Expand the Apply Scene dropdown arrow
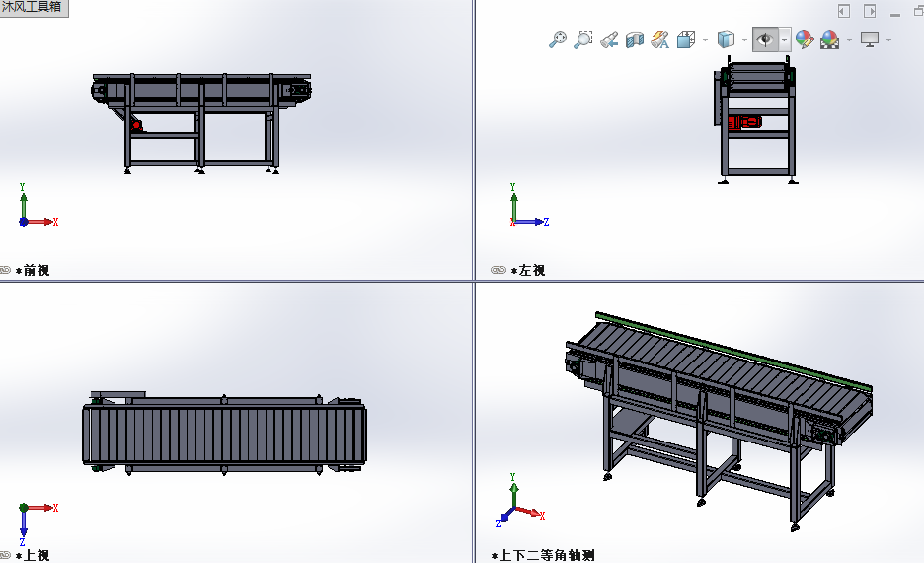This screenshot has height=563, width=924. coord(849,40)
